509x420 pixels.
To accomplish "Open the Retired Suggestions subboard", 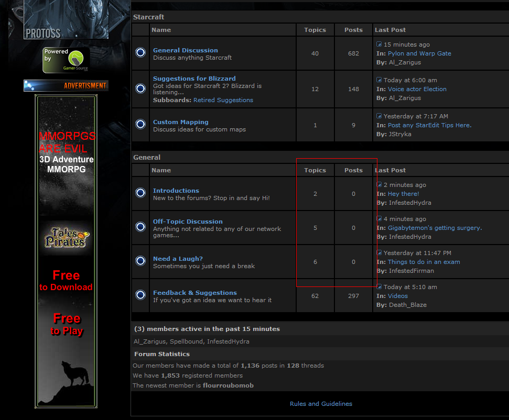I will [223, 100].
